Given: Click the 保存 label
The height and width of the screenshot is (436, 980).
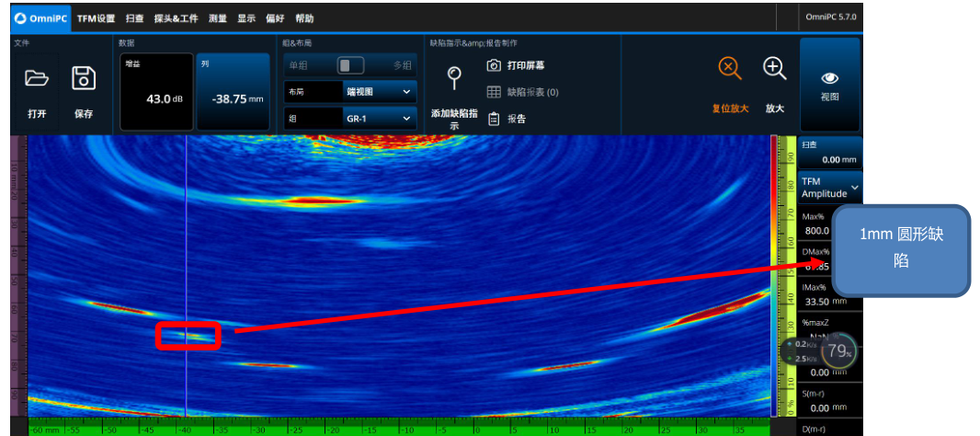Looking at the screenshot, I should click(x=84, y=114).
